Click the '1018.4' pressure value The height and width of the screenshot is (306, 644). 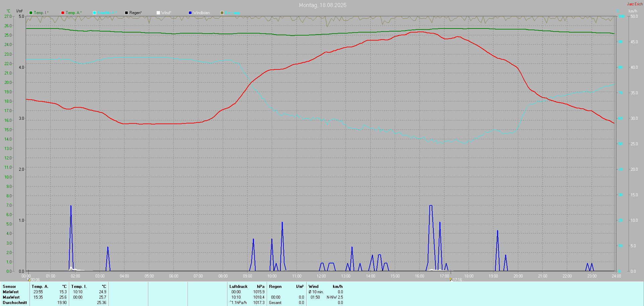click(x=259, y=297)
